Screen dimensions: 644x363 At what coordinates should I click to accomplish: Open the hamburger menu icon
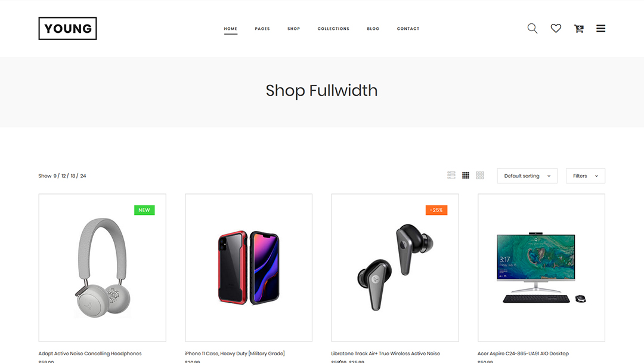coord(600,29)
